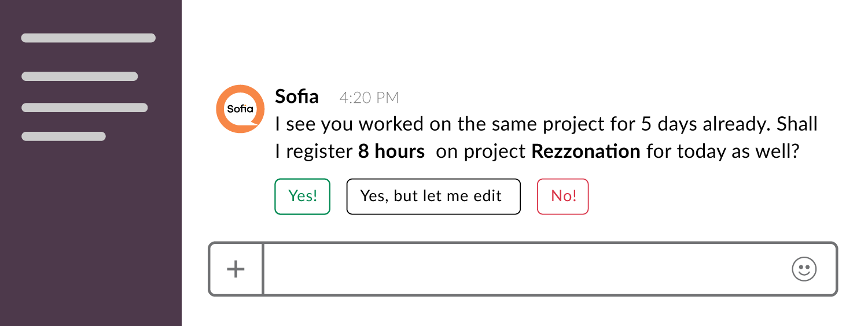Select the second sidebar placeholder item

click(x=79, y=76)
